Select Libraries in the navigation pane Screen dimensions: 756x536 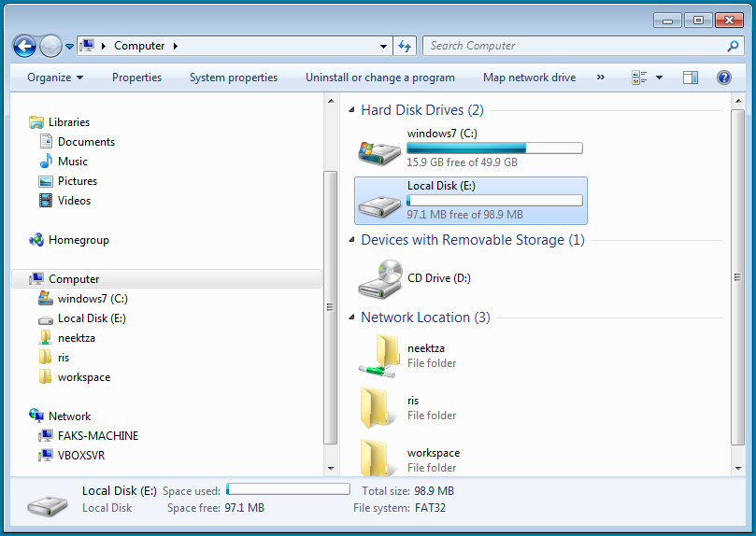tap(69, 122)
